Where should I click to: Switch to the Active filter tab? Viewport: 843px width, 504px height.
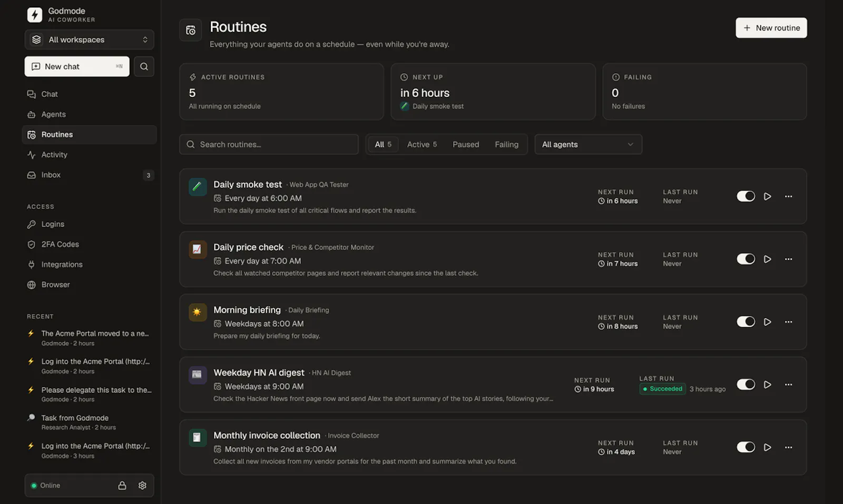coord(422,144)
